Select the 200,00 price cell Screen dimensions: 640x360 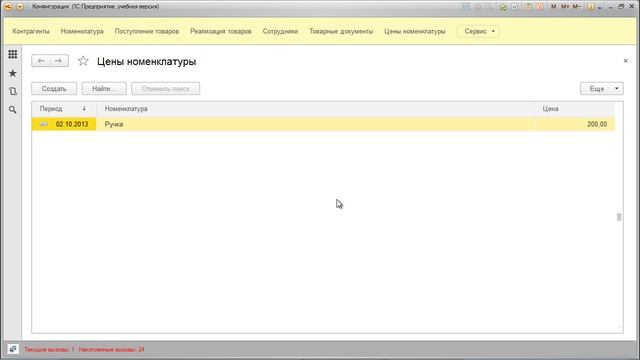coord(574,124)
